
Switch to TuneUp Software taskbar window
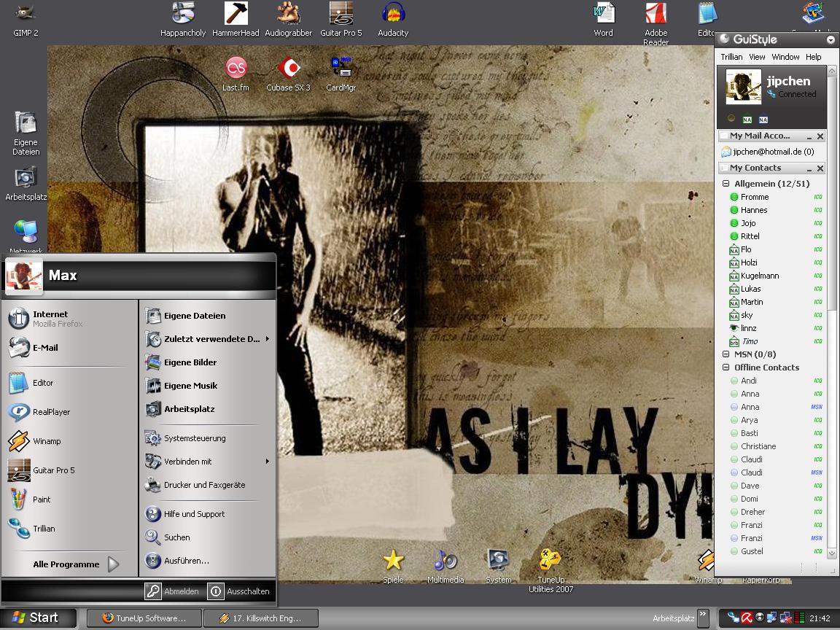144,618
